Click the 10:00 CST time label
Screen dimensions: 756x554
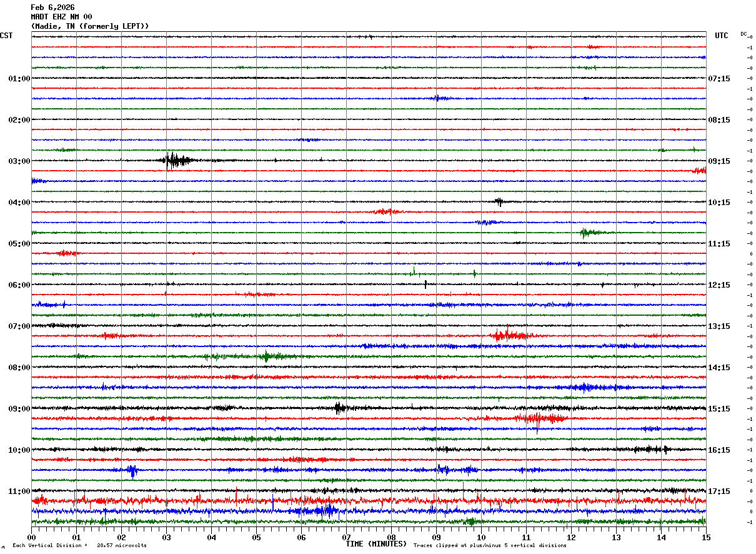[x=19, y=450]
